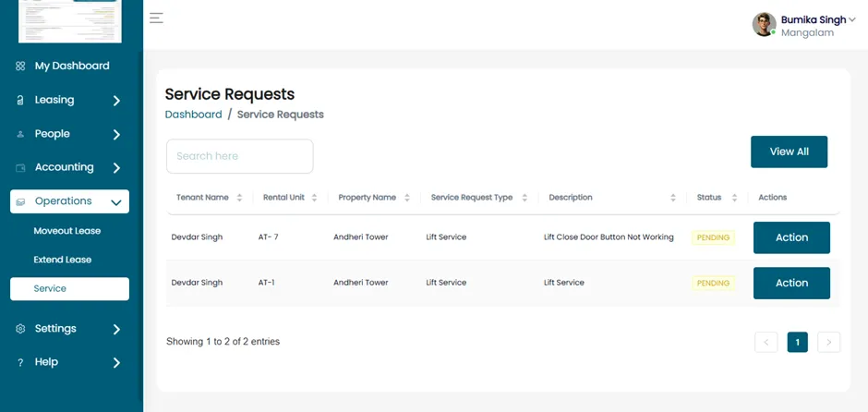Sort by Status column arrows

point(734,198)
